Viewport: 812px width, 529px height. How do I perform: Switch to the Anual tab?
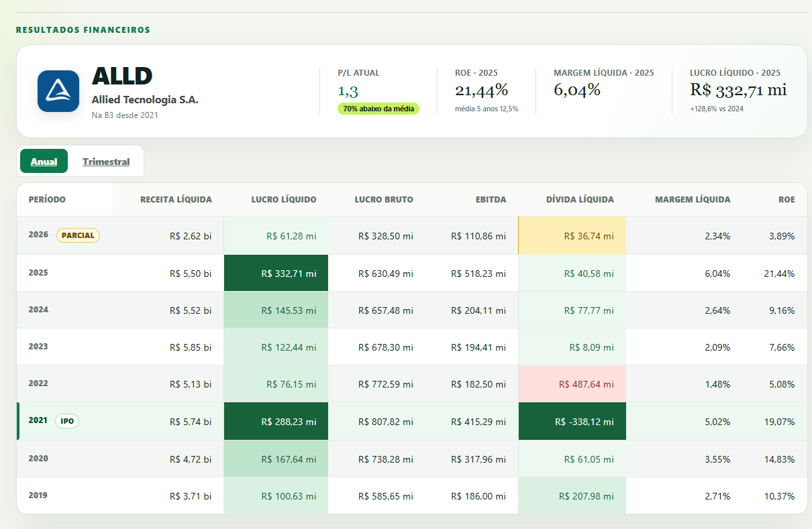pos(44,162)
